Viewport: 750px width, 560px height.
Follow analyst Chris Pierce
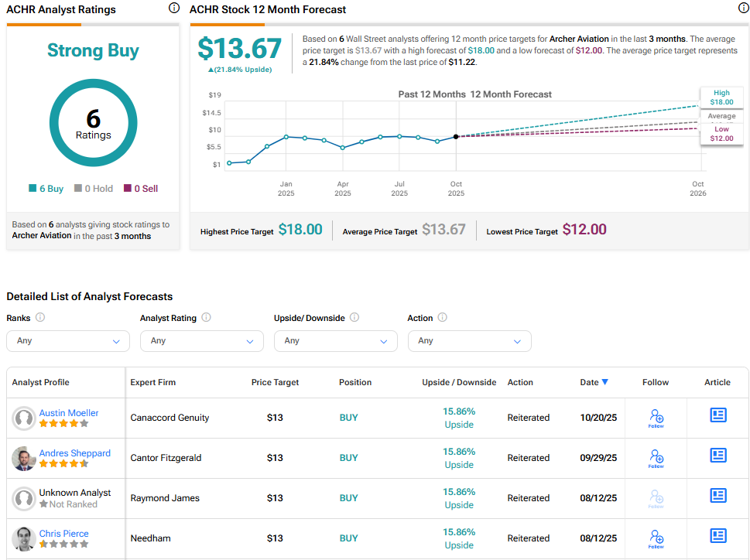pyautogui.click(x=656, y=538)
